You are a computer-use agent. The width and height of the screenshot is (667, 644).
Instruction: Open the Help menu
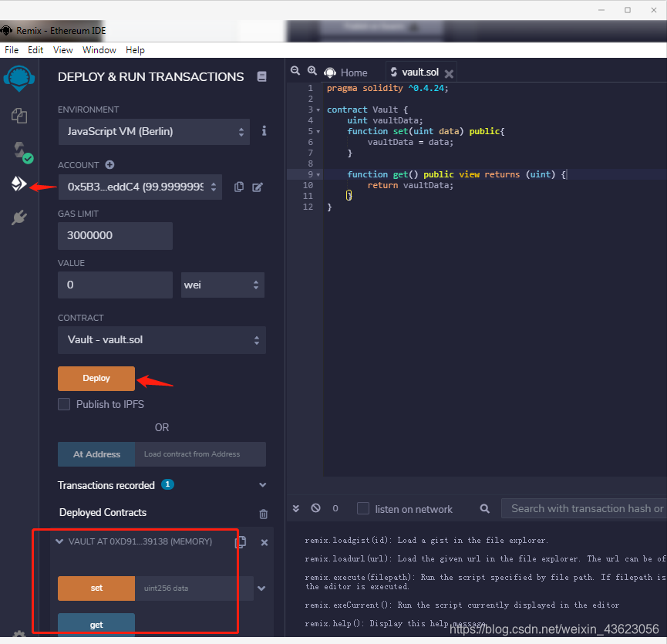click(x=135, y=50)
